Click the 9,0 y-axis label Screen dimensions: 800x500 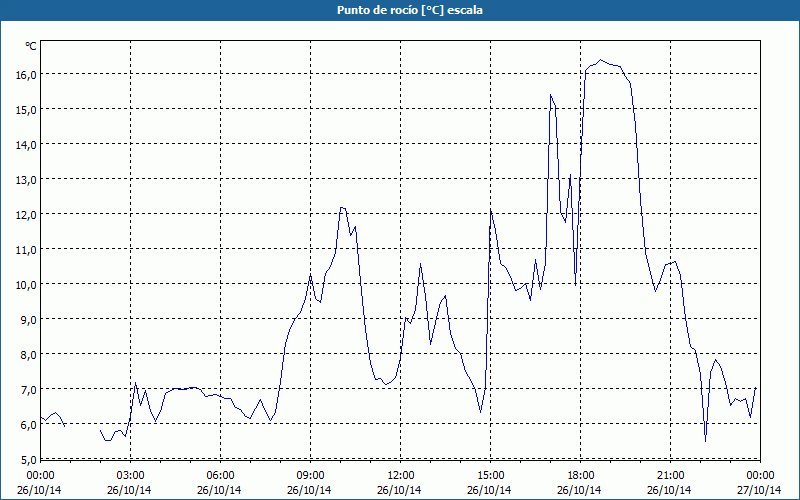click(29, 319)
